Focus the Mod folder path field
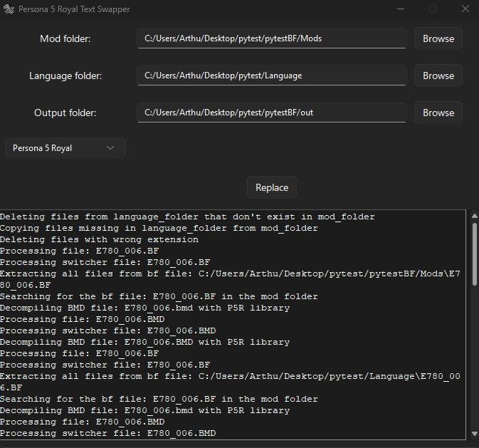This screenshot has width=479, height=448. [272, 38]
